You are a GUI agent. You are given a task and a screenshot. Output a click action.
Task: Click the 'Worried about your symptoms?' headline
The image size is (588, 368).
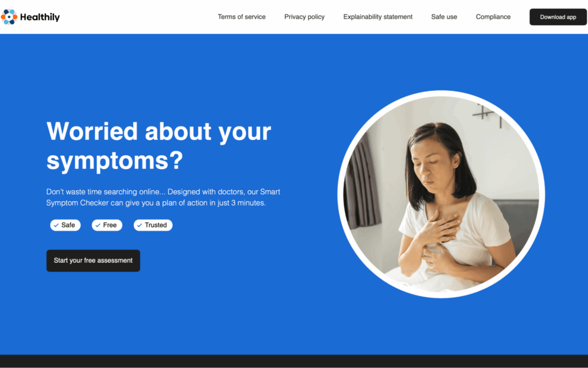pyautogui.click(x=158, y=145)
